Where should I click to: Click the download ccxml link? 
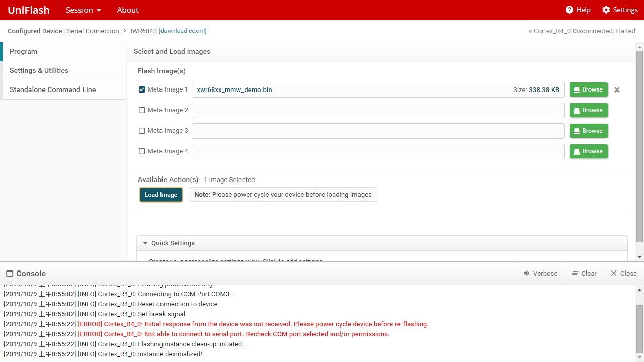click(x=183, y=31)
